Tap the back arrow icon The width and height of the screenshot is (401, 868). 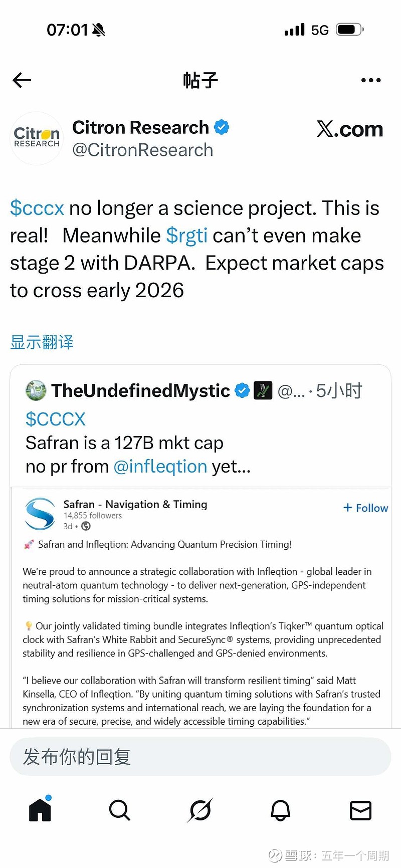pyautogui.click(x=22, y=80)
